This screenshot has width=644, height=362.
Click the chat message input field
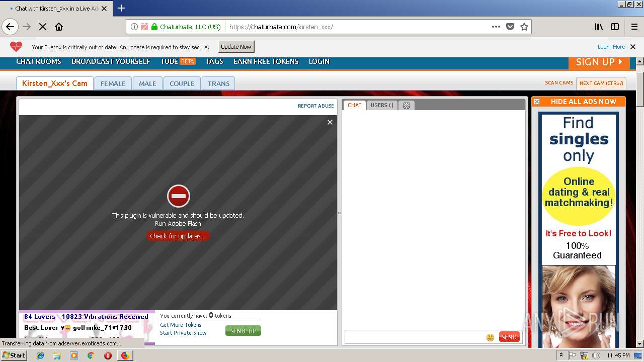(x=416, y=337)
